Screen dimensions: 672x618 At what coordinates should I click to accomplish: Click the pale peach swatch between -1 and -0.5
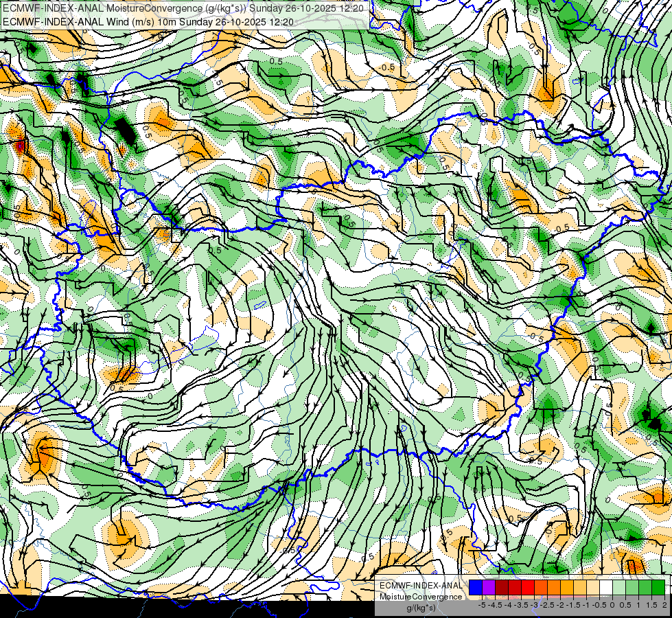592,588
